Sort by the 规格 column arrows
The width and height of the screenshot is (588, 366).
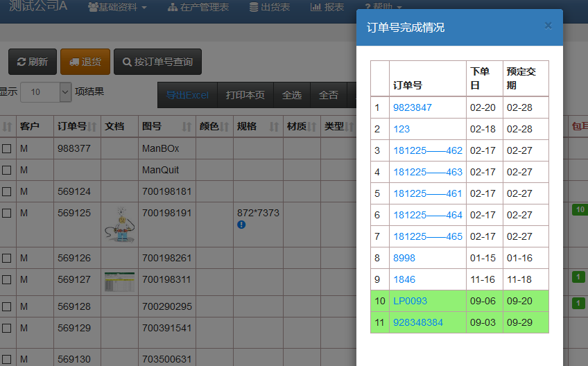coord(274,127)
